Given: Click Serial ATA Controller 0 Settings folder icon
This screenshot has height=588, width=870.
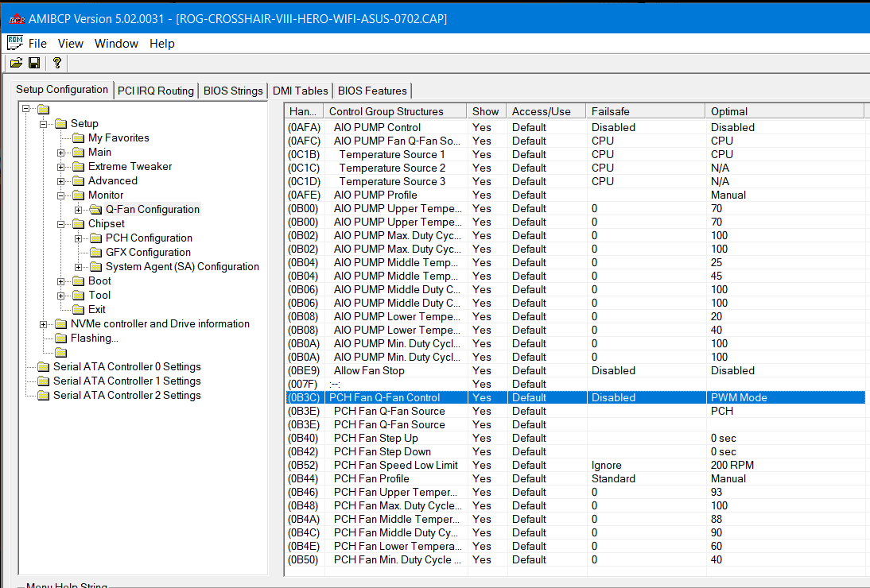Looking at the screenshot, I should 43,367.
